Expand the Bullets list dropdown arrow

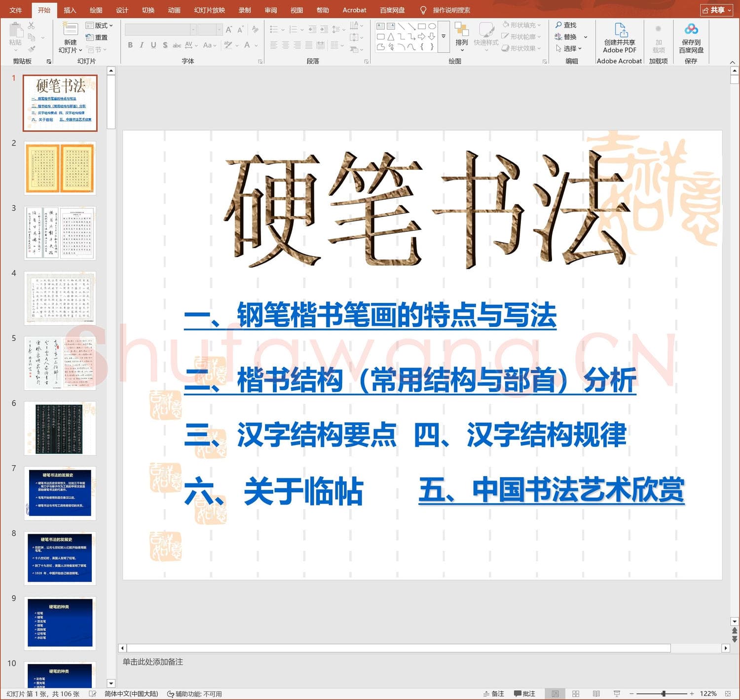[x=283, y=30]
